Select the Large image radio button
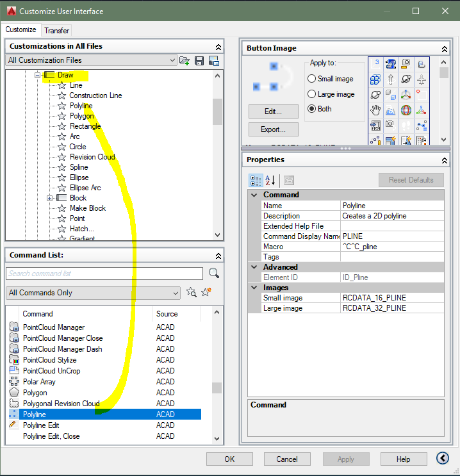 [x=311, y=94]
